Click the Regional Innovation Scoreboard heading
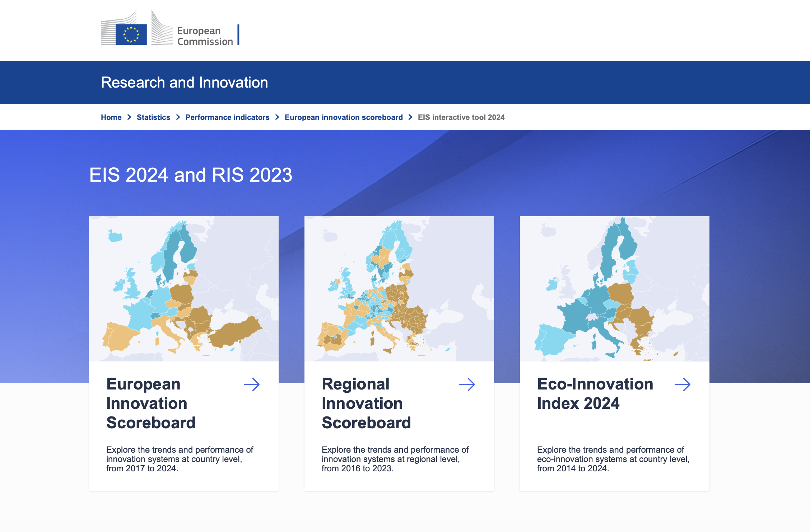The image size is (810, 532). [x=366, y=403]
